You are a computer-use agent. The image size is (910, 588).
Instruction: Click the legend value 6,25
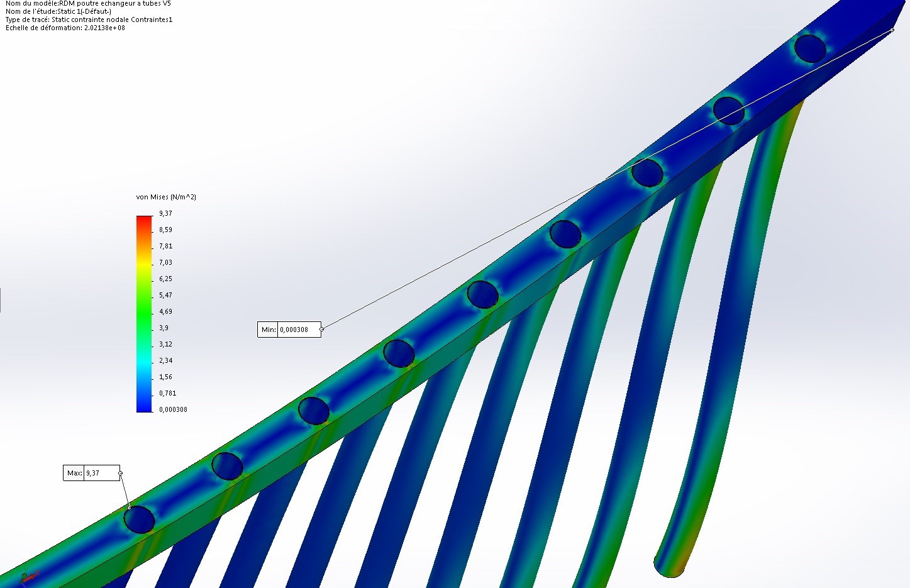tap(165, 279)
